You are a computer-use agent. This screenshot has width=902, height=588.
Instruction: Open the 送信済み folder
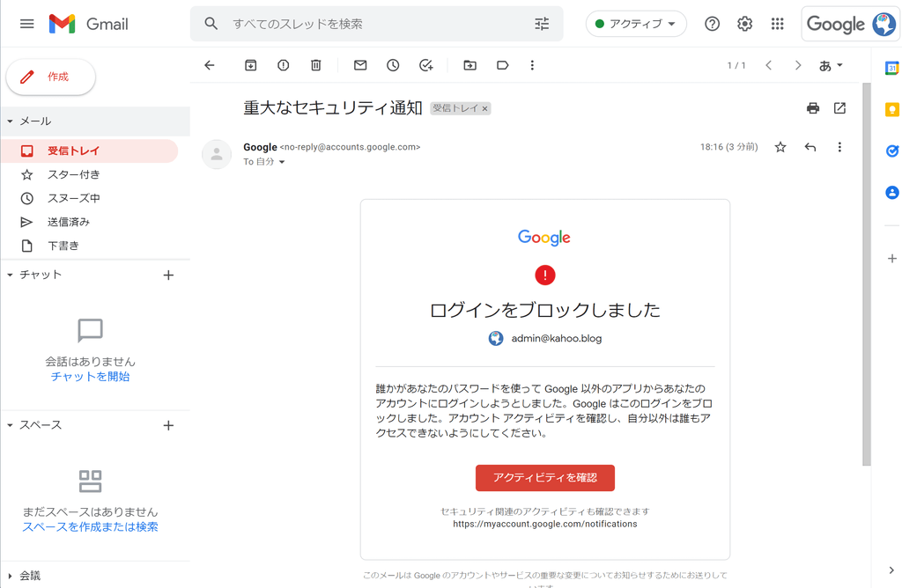tap(89, 222)
